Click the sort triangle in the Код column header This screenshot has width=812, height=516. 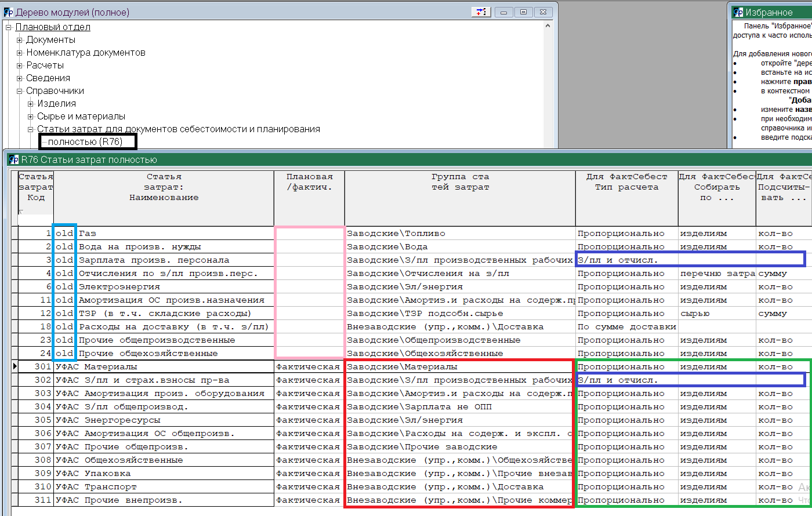21,212
